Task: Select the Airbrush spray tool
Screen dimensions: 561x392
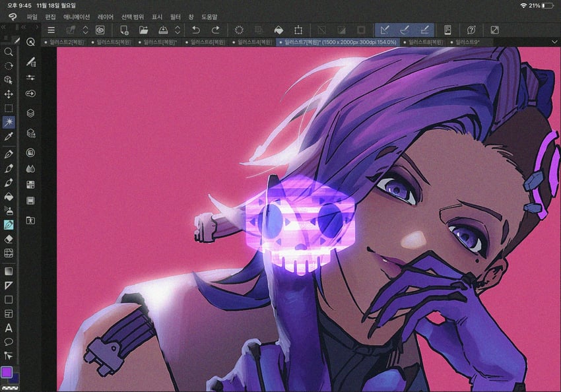Action: (9, 211)
